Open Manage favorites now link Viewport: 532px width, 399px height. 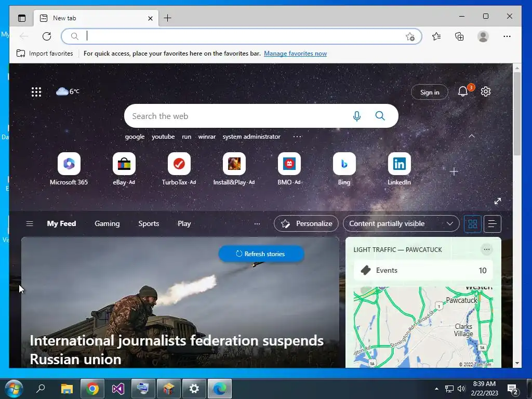coord(295,54)
